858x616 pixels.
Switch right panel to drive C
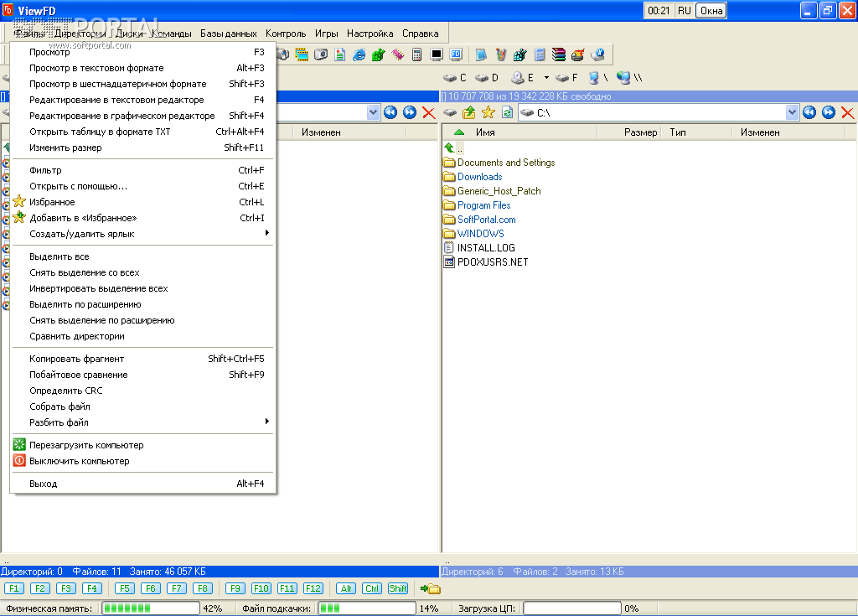tap(455, 78)
